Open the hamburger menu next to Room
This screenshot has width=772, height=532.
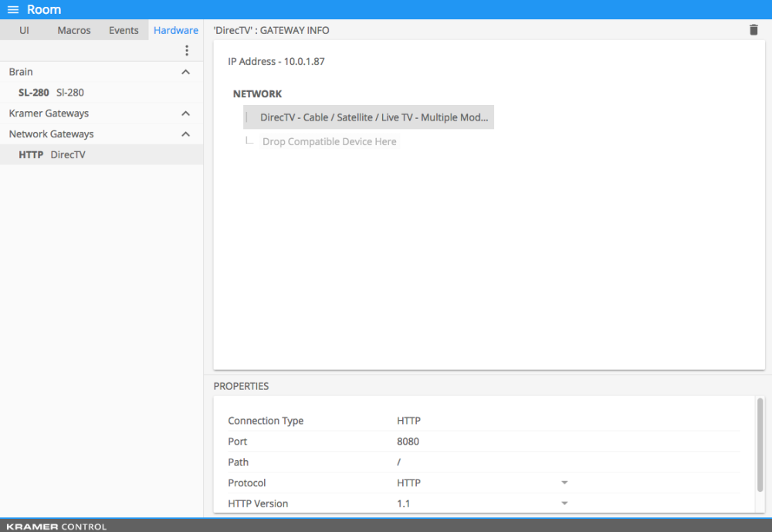(13, 9)
